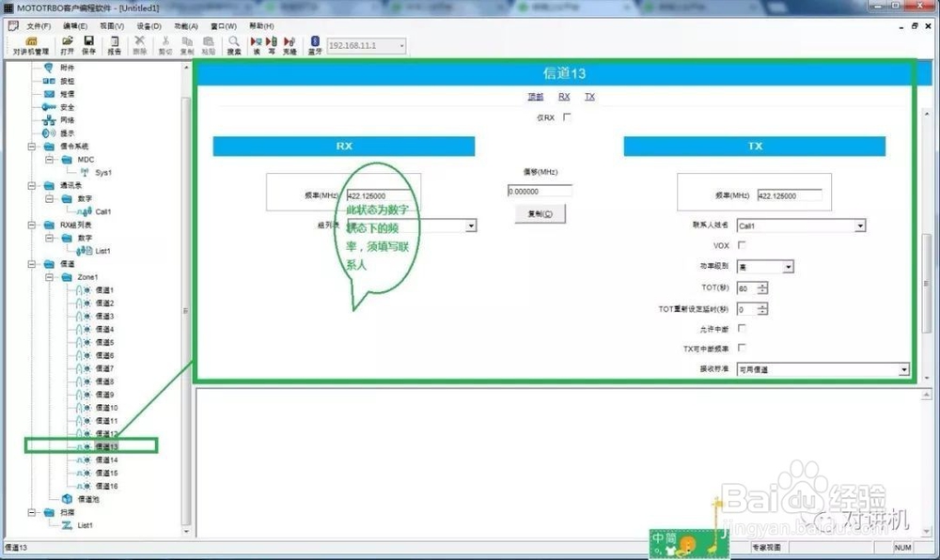This screenshot has height=560, width=940.
Task: Select 信道1 in Zone1
Action: pos(104,290)
